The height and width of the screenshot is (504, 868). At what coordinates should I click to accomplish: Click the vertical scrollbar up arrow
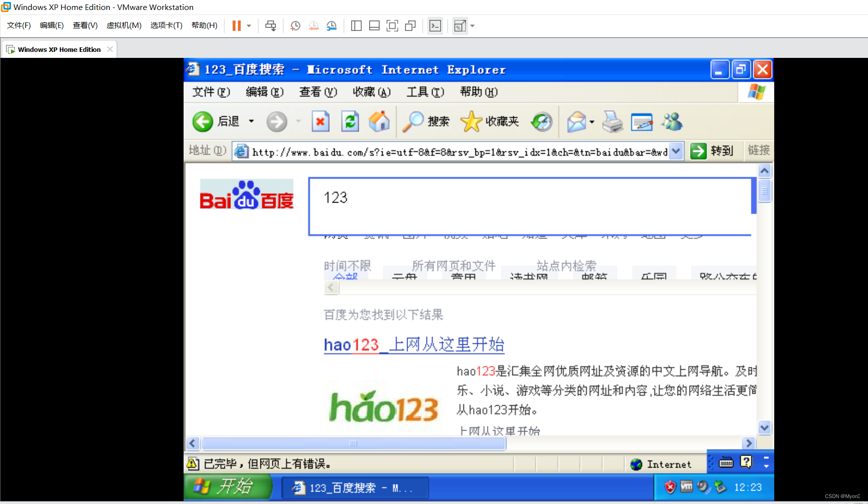tap(764, 171)
